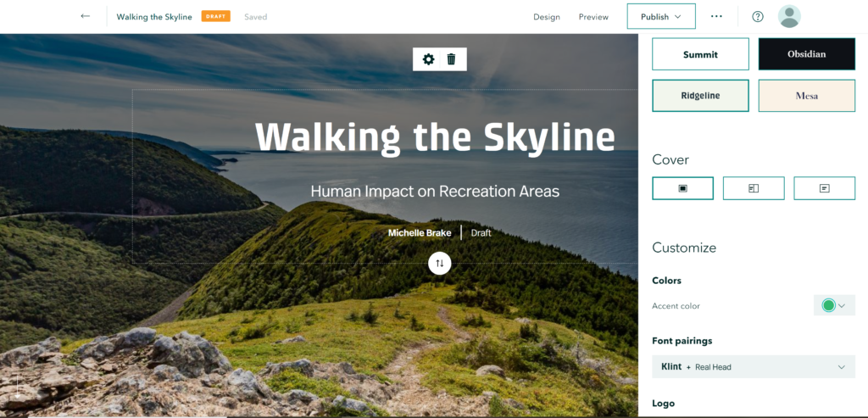Delete cover media with trash icon
The height and width of the screenshot is (418, 868).
pyautogui.click(x=451, y=59)
